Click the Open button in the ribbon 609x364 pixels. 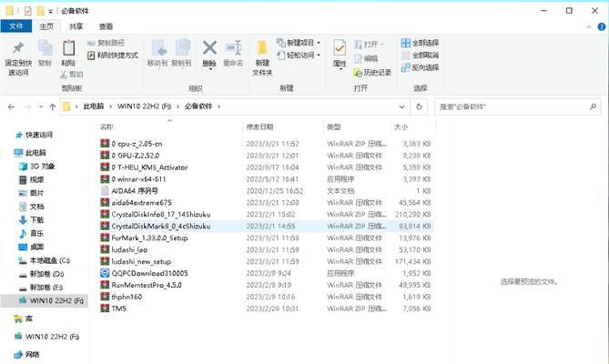click(369, 45)
